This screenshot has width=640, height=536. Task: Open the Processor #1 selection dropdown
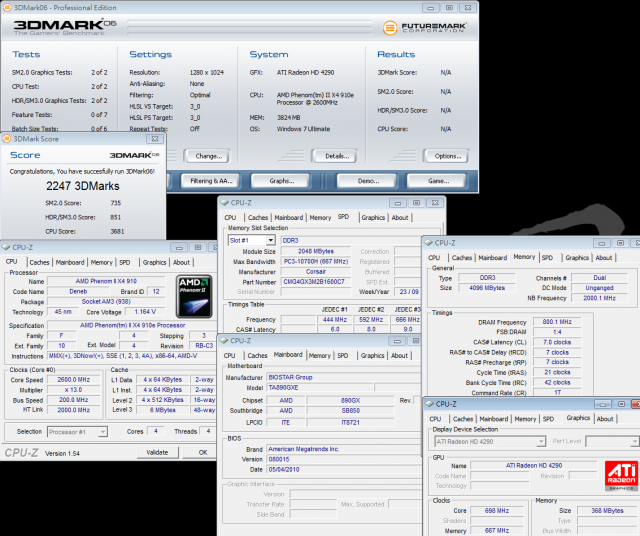point(103,431)
